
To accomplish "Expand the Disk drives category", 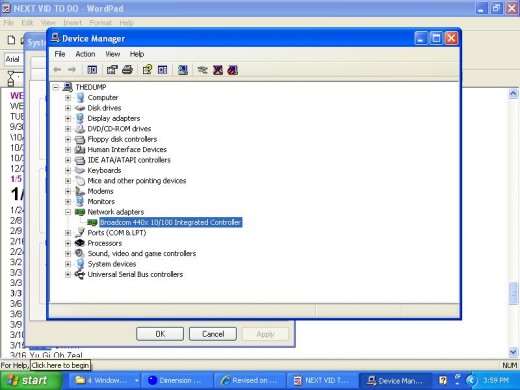I will (x=68, y=108).
